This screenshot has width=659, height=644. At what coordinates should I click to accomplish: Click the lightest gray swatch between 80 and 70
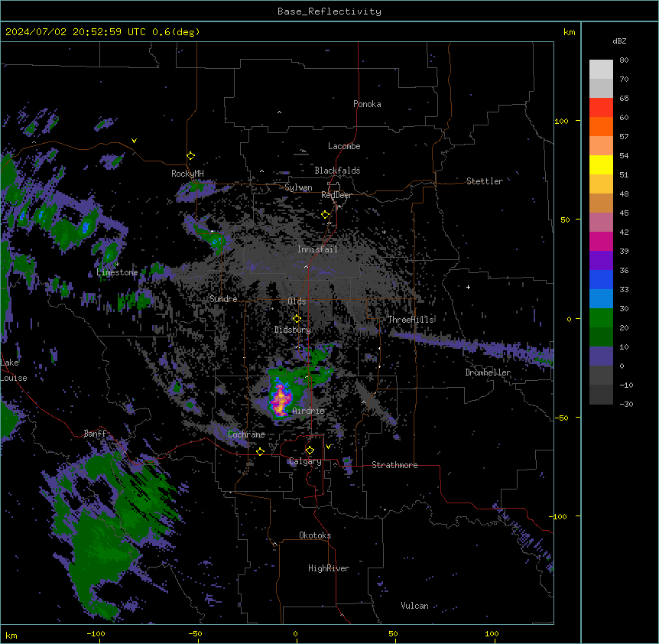(601, 70)
